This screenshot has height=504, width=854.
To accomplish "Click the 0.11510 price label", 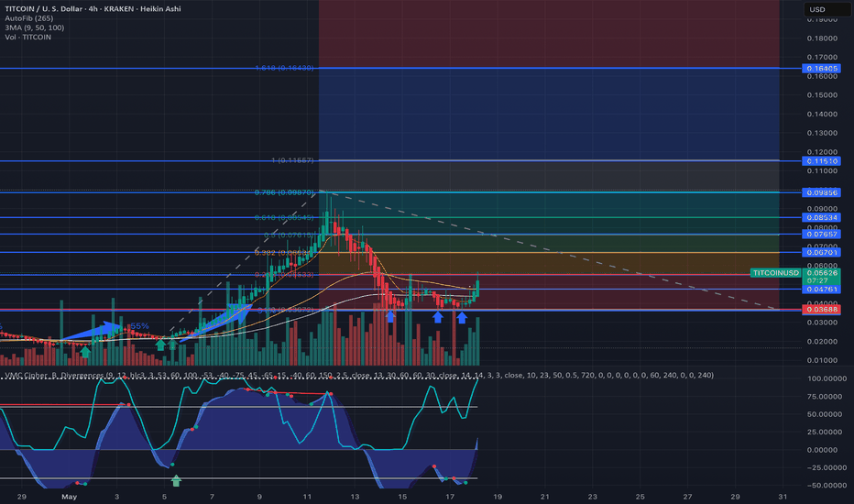I will pyautogui.click(x=821, y=161).
